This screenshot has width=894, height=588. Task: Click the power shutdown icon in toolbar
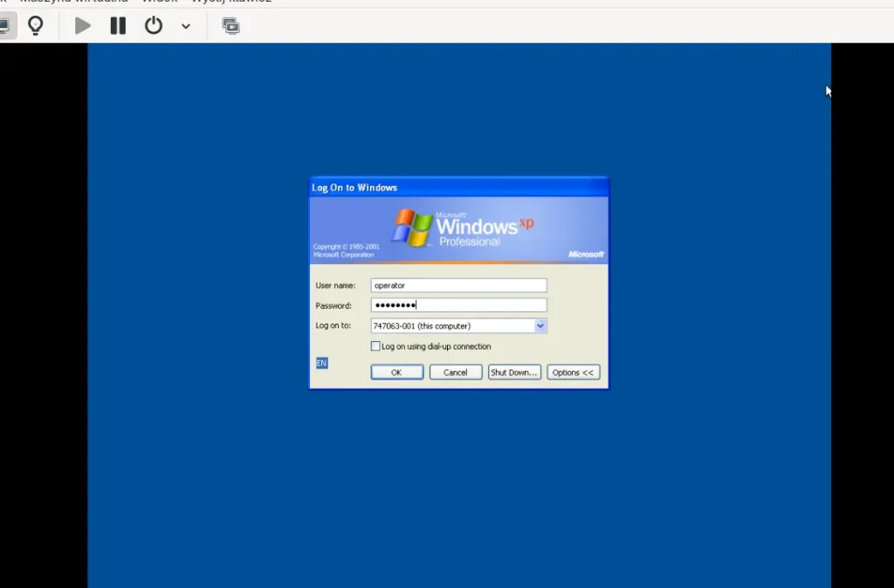[x=154, y=25]
